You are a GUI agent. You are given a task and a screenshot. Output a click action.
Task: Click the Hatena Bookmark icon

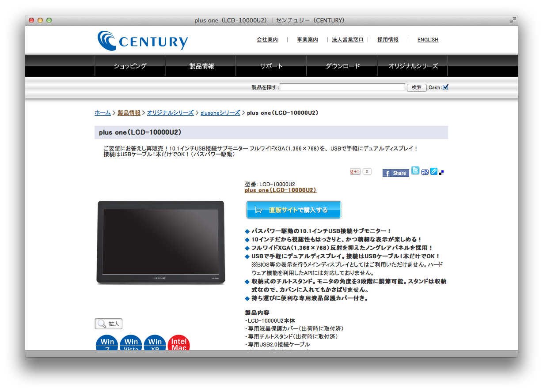pos(425,172)
